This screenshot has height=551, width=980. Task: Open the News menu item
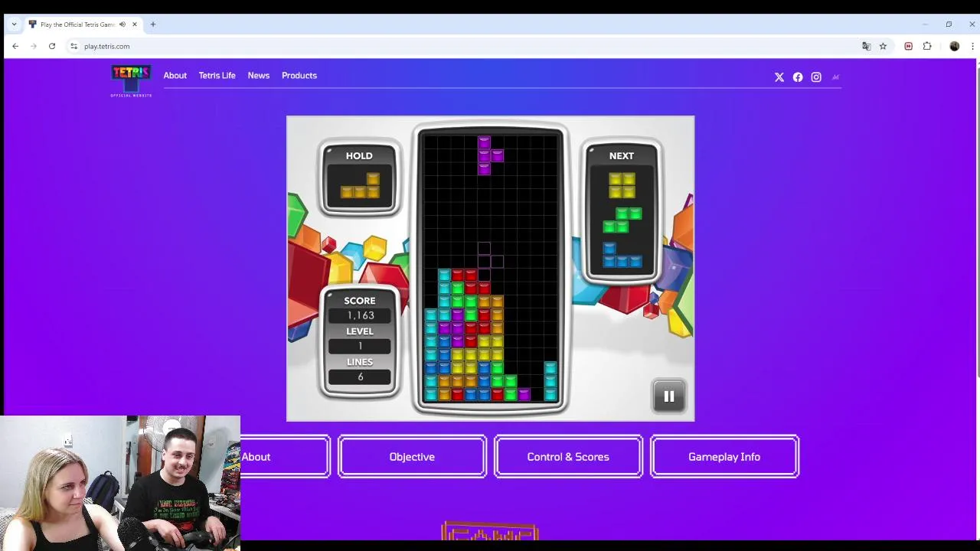tap(258, 76)
